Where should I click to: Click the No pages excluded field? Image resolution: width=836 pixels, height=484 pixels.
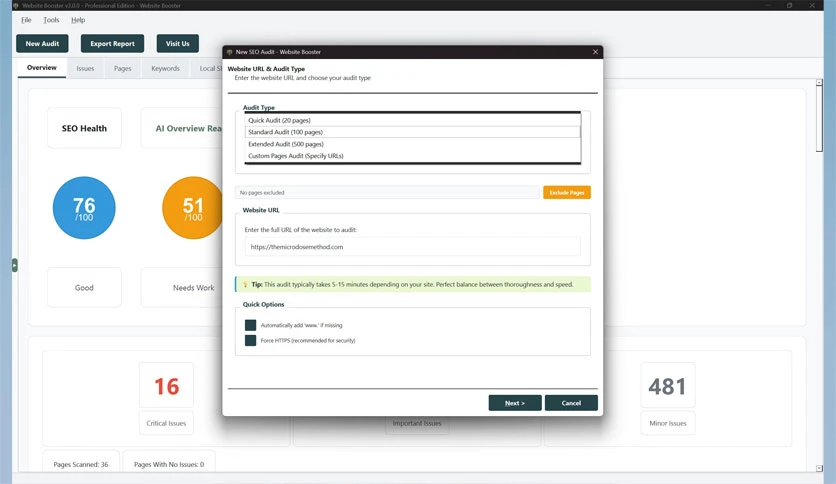coord(387,192)
